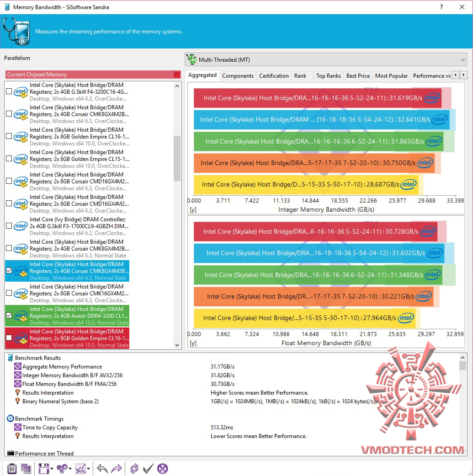473x476 pixels.
Task: Click Binary Numeral System (base 2) row
Action: pyautogui.click(x=60, y=401)
